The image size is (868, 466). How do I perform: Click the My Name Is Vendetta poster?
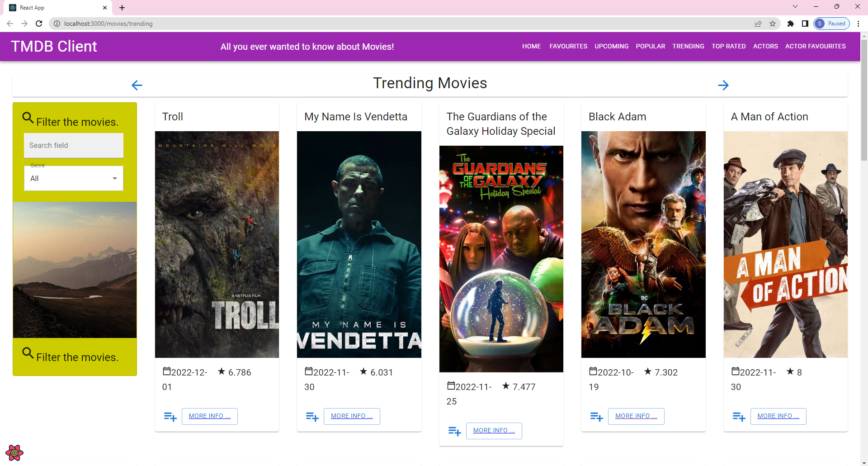coord(359,244)
